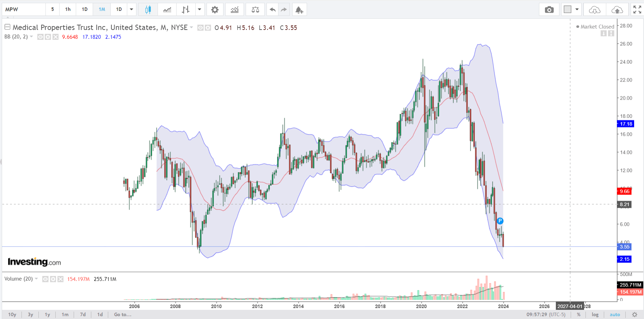
Task: Open the Medical Properties Trust symbol dropdown
Action: (x=191, y=27)
